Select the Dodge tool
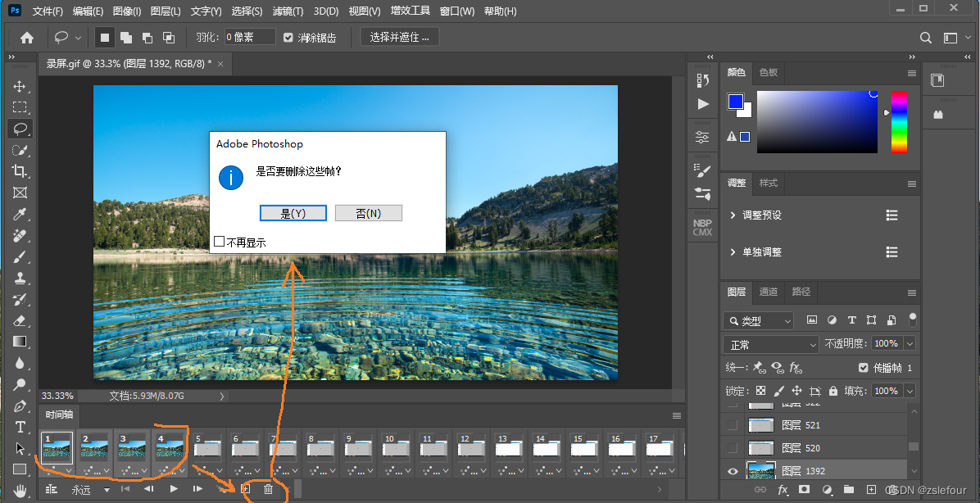Image resolution: width=980 pixels, height=503 pixels. (x=20, y=384)
